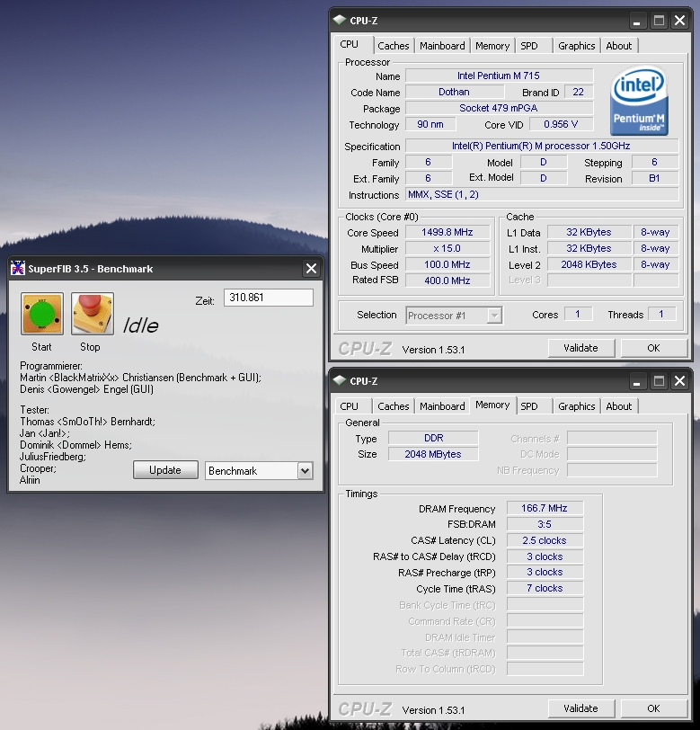Image resolution: width=700 pixels, height=730 pixels.
Task: Click the DRAM Frequency value 166.7 MHz
Action: pos(545,508)
